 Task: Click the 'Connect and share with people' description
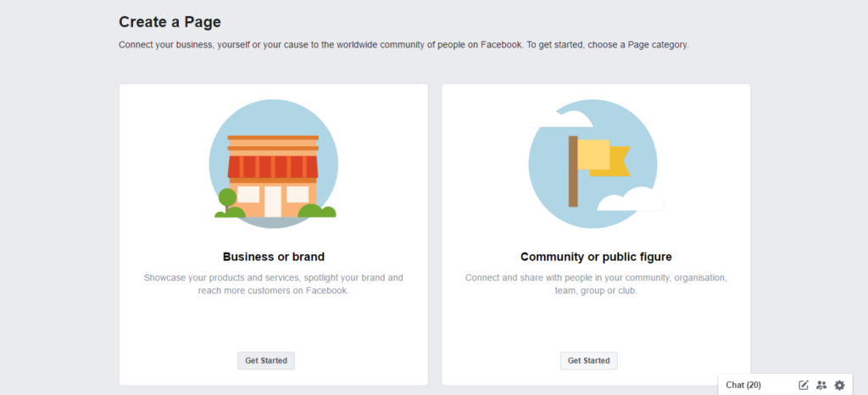pos(596,284)
